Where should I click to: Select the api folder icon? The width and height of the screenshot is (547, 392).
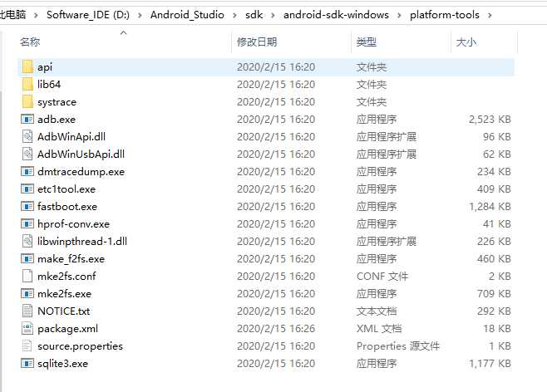pyautogui.click(x=27, y=66)
